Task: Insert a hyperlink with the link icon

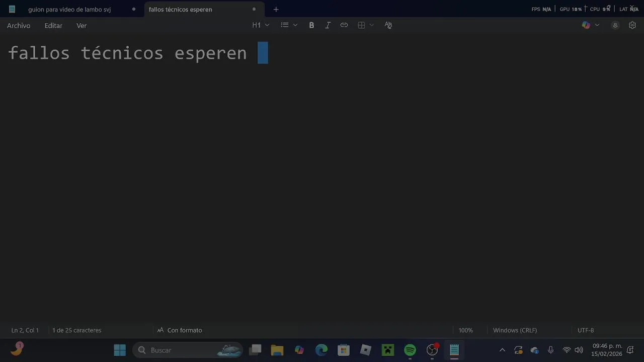Action: (344, 25)
